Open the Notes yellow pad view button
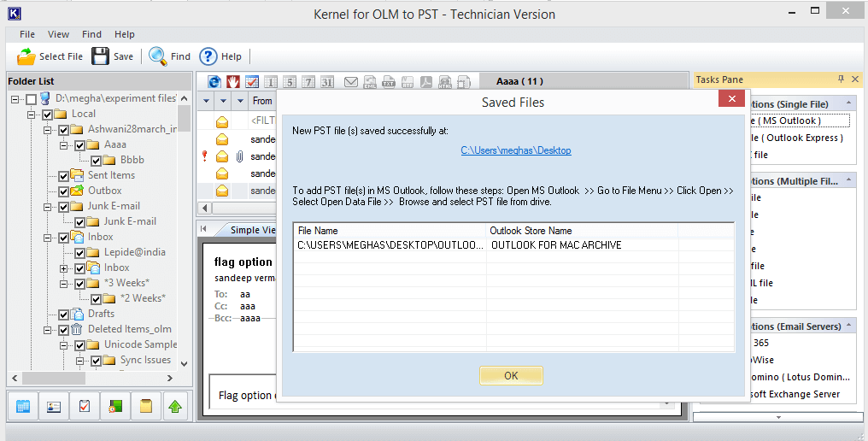 click(146, 406)
